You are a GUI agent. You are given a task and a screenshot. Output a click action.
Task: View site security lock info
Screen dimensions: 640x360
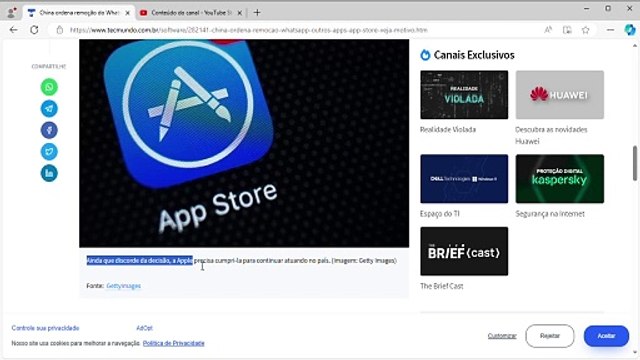click(60, 30)
